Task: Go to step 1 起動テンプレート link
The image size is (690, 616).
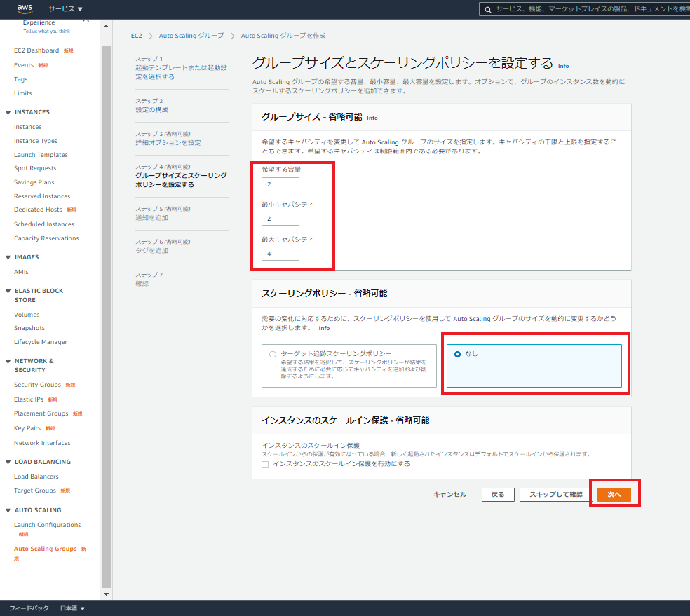Action: tap(181, 72)
